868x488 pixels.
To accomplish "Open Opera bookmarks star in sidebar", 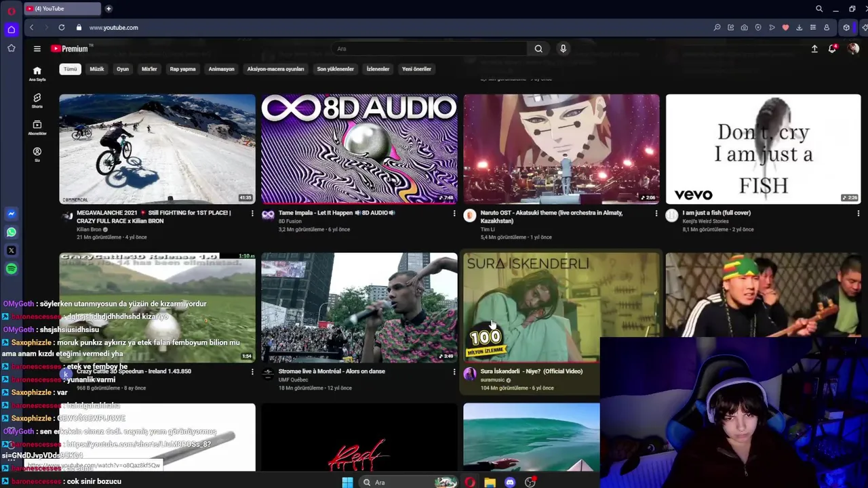I will coord(12,48).
